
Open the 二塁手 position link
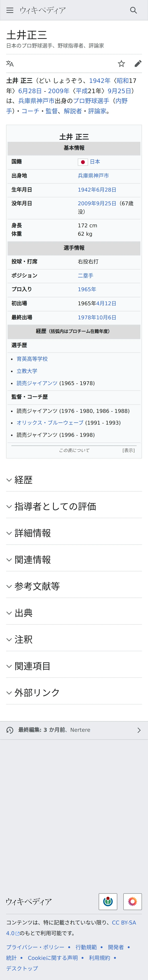point(85,275)
